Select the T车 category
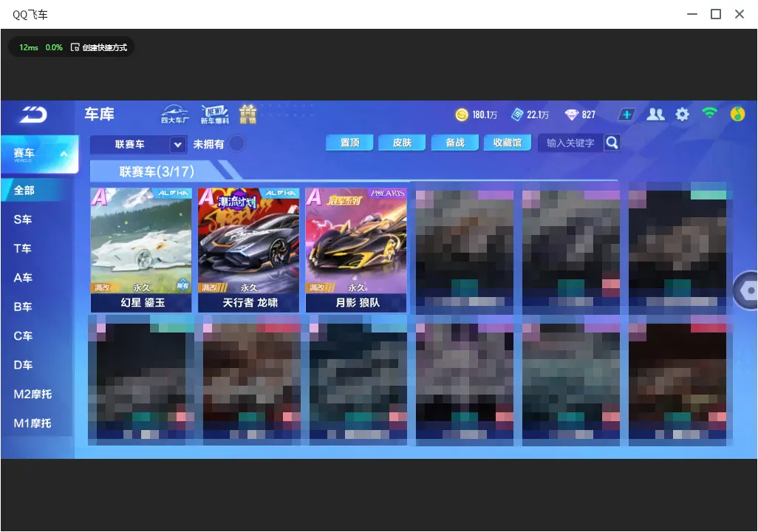Screen dimensions: 758x532 [22, 248]
